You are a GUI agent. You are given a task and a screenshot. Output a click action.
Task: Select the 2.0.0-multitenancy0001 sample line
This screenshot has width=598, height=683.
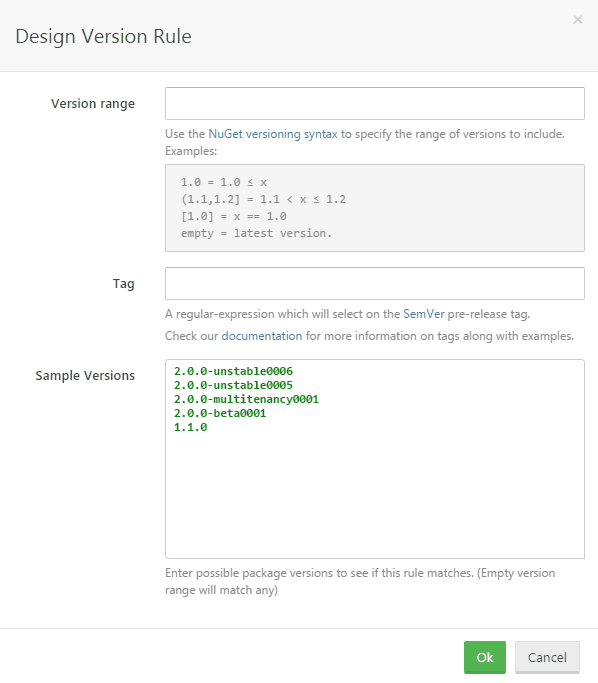click(246, 399)
